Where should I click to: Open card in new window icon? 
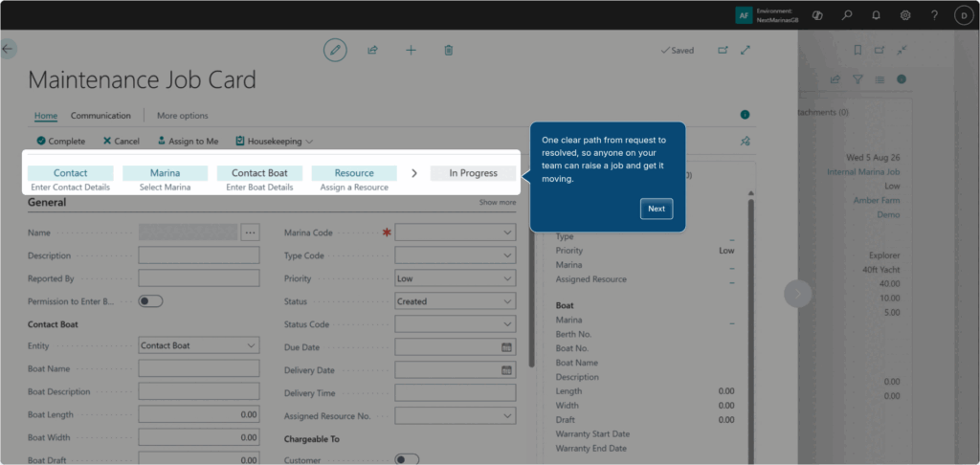pos(723,50)
